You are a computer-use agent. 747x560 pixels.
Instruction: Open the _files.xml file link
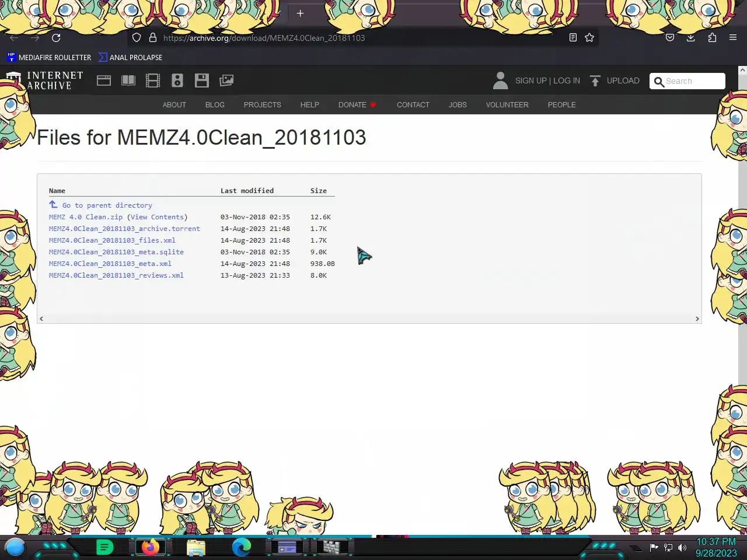click(112, 240)
